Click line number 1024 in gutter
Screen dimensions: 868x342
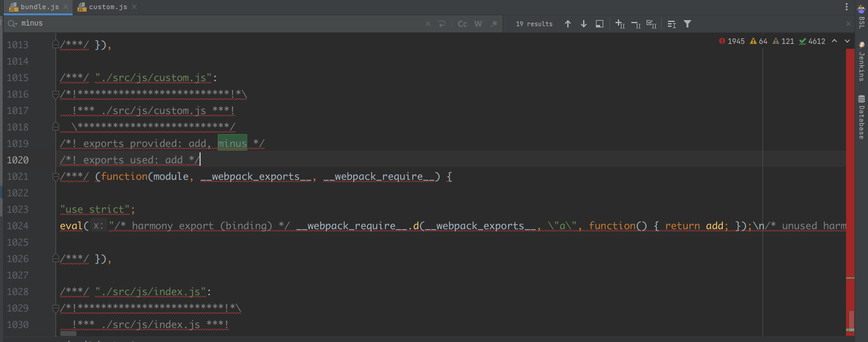tap(17, 226)
